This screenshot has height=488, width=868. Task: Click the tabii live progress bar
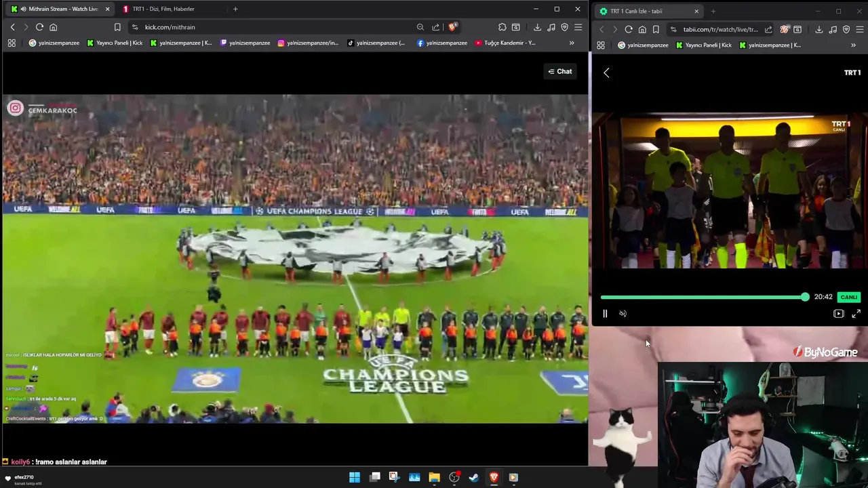coord(703,298)
